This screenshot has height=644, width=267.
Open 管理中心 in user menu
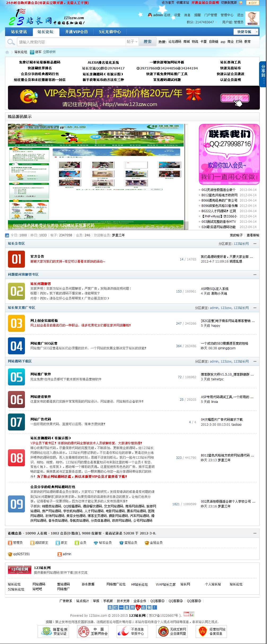click(x=227, y=15)
